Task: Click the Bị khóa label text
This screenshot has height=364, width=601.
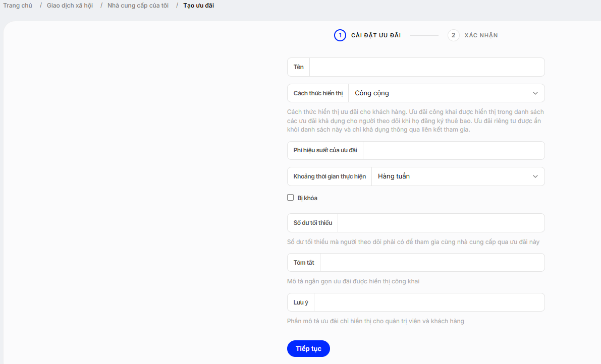Action: click(307, 198)
